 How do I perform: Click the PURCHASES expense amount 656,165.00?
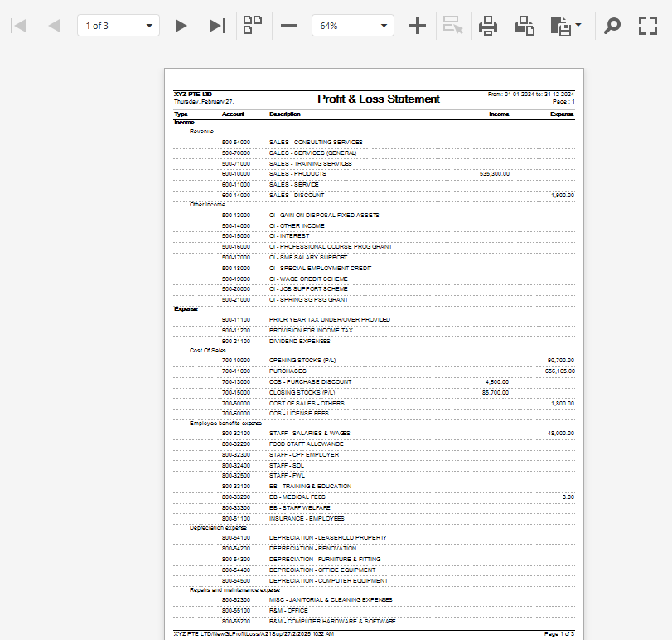pyautogui.click(x=559, y=371)
